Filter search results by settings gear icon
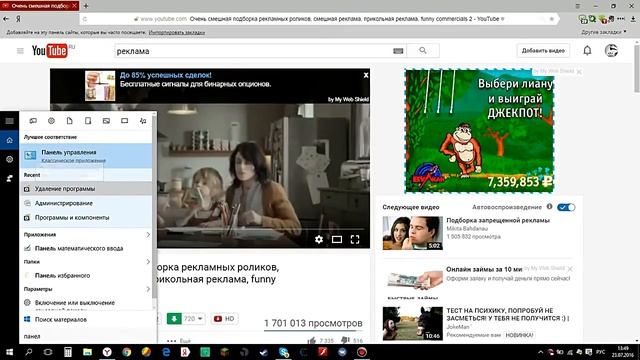Image resolution: width=640 pixels, height=360 pixels. (51, 121)
